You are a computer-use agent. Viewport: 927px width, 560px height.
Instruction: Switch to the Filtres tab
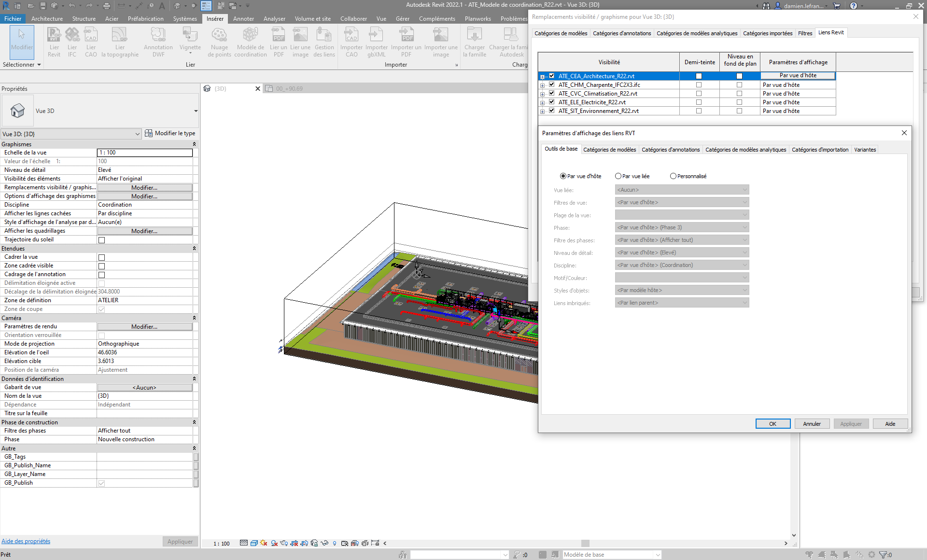[805, 33]
